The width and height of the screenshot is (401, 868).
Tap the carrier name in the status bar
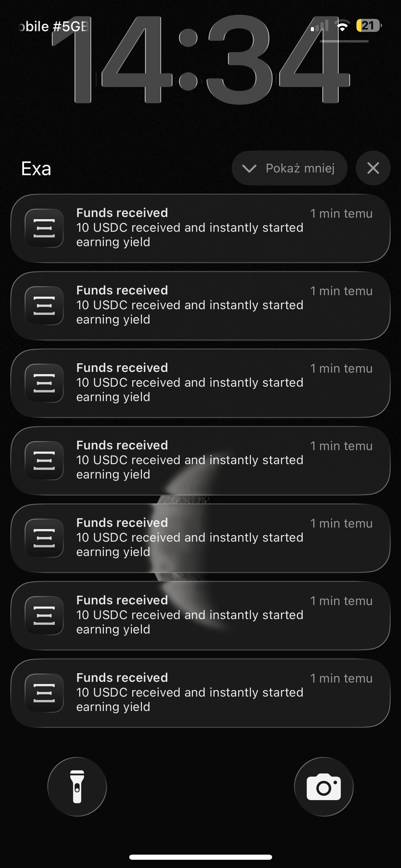pyautogui.click(x=53, y=26)
